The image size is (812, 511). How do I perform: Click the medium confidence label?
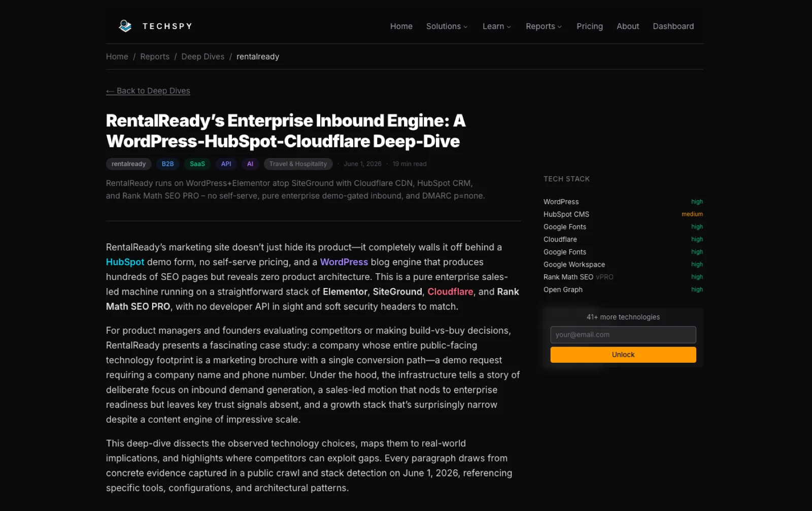692,214
